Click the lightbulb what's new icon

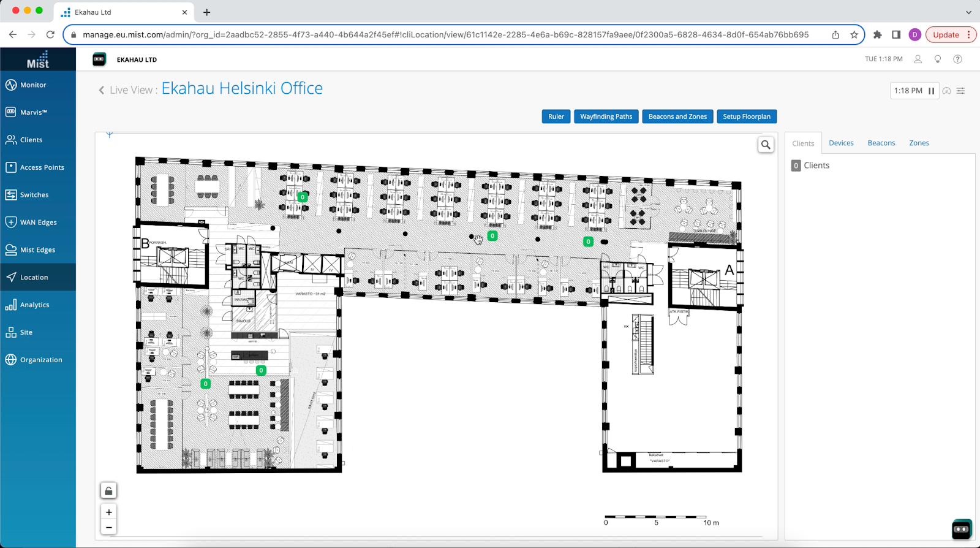[937, 59]
